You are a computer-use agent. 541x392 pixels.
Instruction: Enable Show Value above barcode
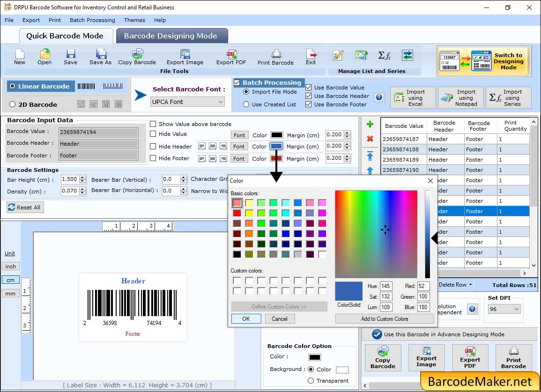point(153,124)
